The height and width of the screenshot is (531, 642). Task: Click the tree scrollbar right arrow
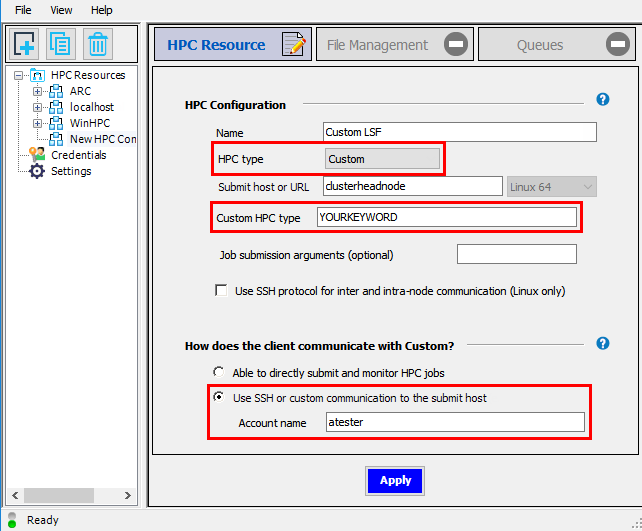pyautogui.click(x=127, y=495)
